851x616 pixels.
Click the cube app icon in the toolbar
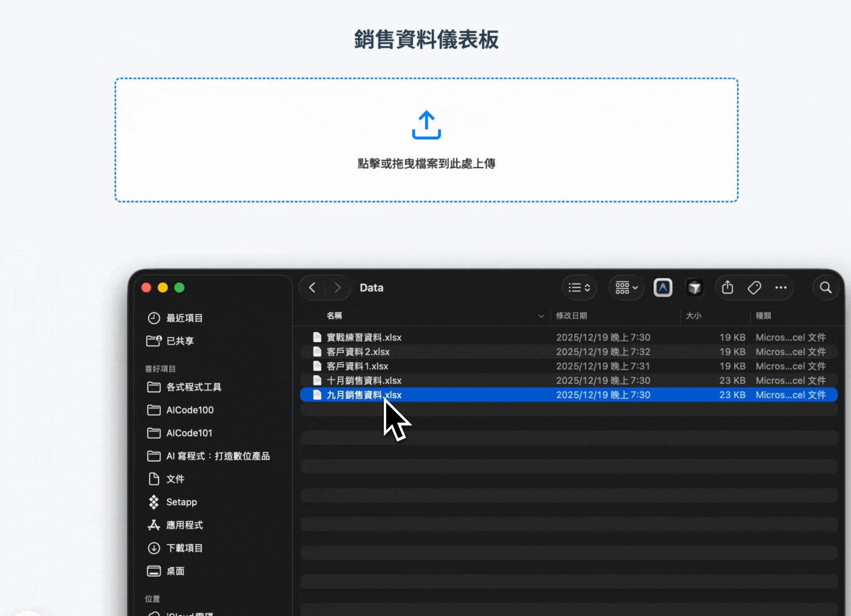(695, 287)
